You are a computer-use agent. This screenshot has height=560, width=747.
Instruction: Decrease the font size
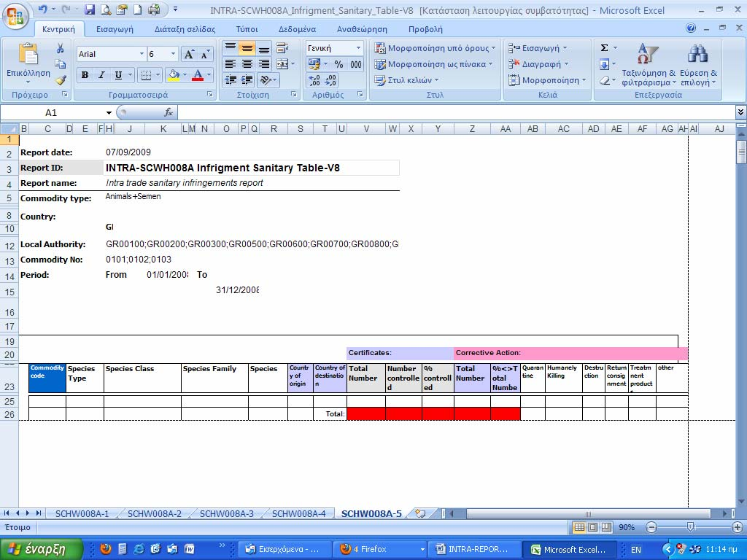205,54
